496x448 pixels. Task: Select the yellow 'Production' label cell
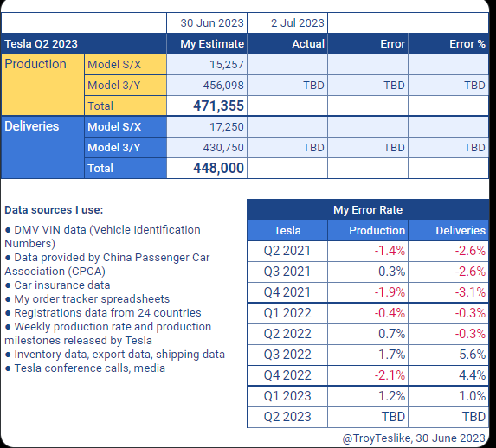[x=42, y=85]
